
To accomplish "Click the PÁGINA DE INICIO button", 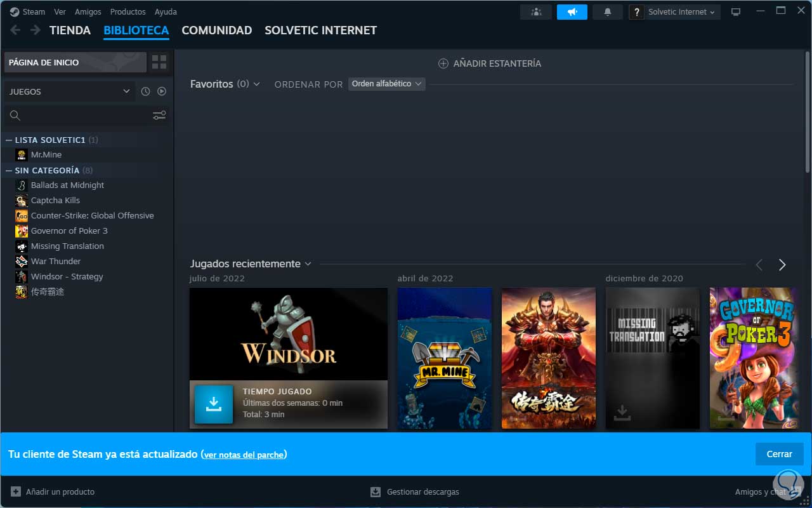I will pos(75,62).
